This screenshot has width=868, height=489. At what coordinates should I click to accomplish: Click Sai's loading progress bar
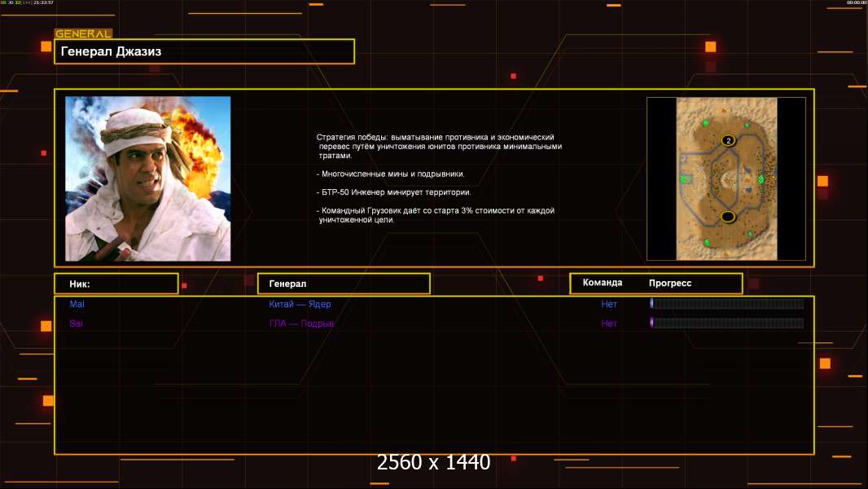(x=727, y=322)
